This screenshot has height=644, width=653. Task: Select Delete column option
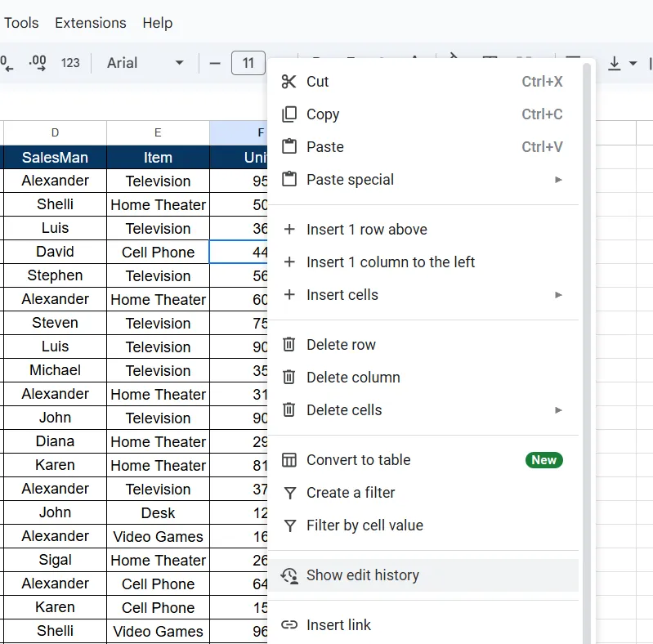click(423, 377)
